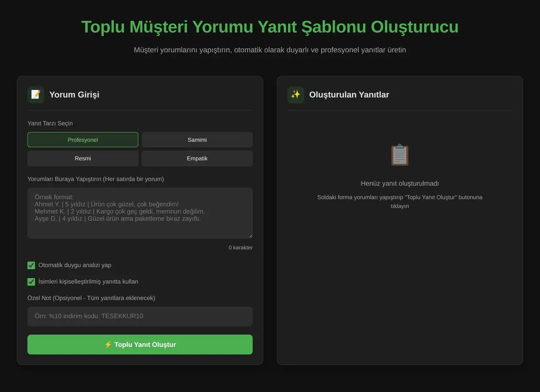
Task: Click the 'Özel Not (Opsiyonel' label text
Action: 91,298
